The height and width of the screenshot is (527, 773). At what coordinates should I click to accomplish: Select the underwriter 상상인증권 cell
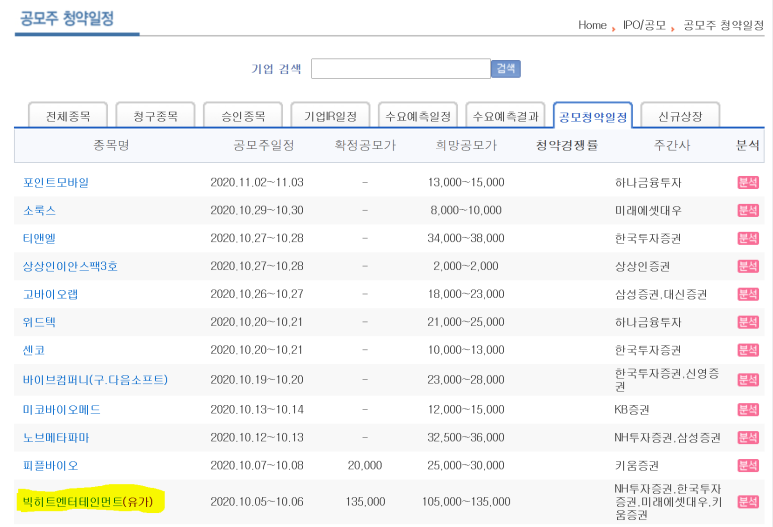coord(642,266)
